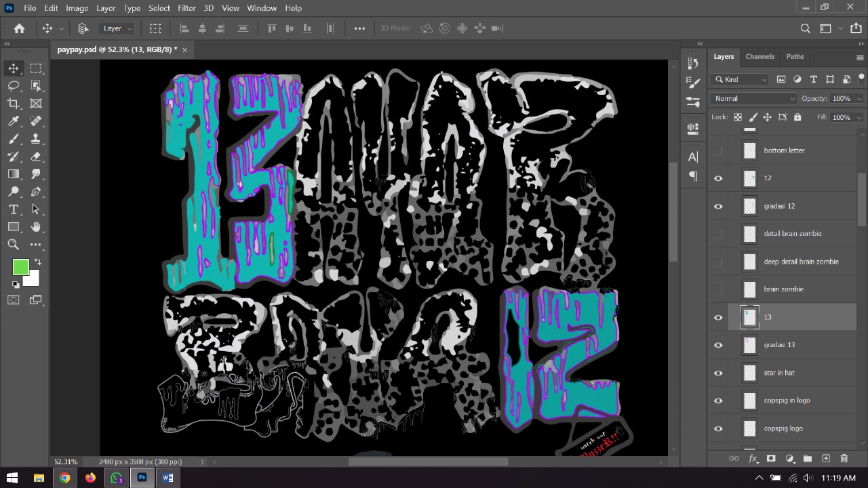868x488 pixels.
Task: Create new adjustment layer icon
Action: pyautogui.click(x=789, y=459)
